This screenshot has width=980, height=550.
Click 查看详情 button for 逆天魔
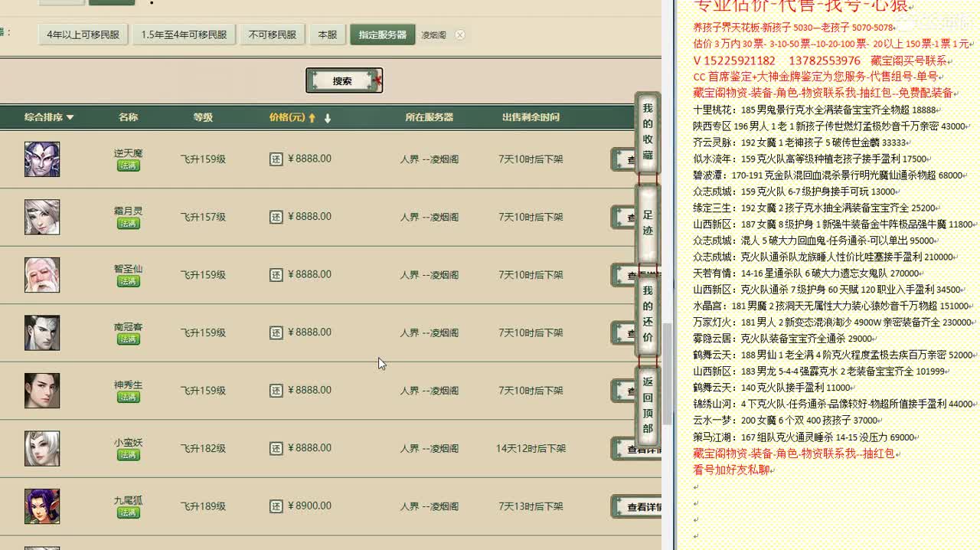624,159
